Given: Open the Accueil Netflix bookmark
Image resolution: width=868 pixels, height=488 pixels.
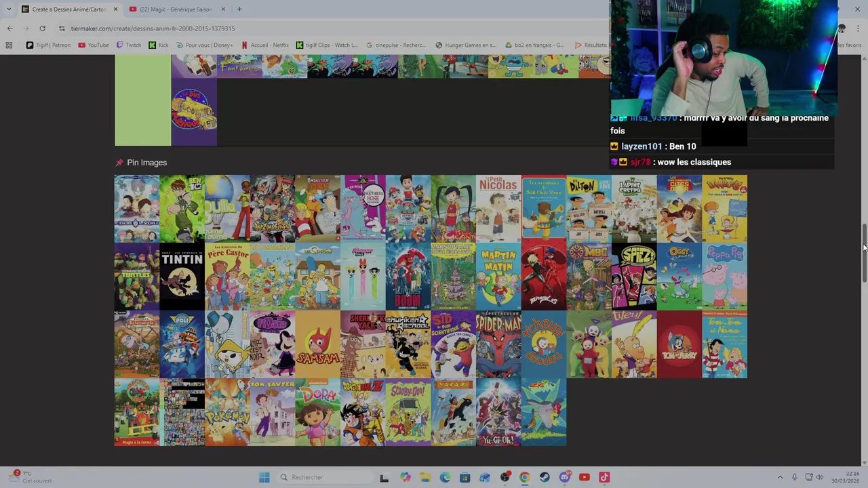Looking at the screenshot, I should point(265,45).
